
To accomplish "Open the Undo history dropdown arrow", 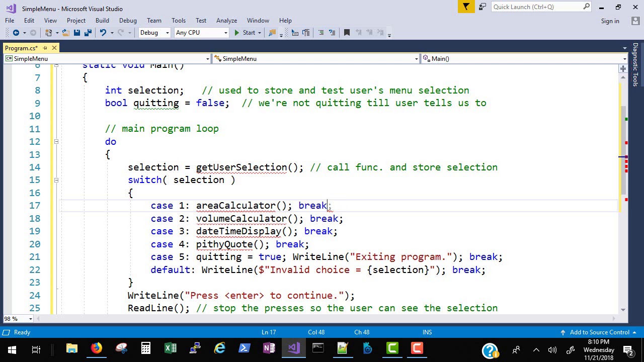I will 112,33.
